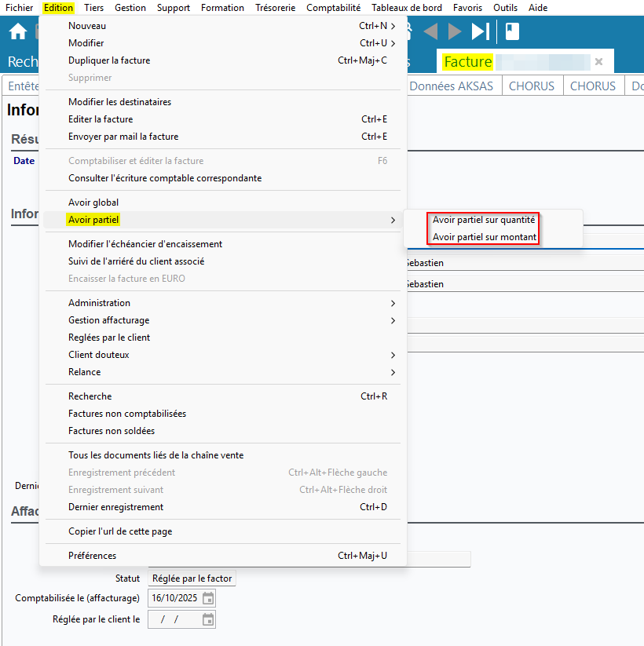The image size is (644, 646).
Task: Switch to the Données AKSAS tab
Action: (x=451, y=86)
